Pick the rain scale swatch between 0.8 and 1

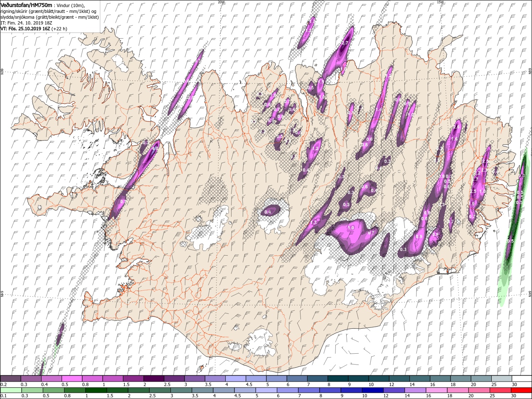click(75, 390)
